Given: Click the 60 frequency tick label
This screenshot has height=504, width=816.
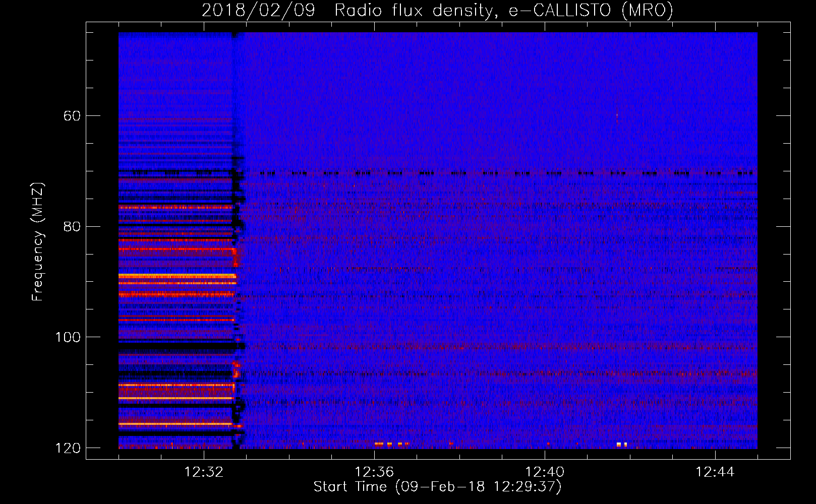Looking at the screenshot, I should pos(72,116).
